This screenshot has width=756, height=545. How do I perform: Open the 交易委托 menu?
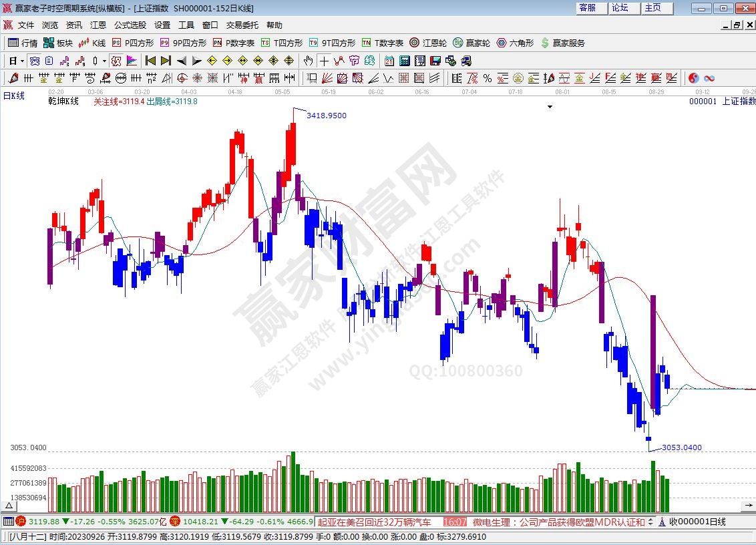[x=242, y=25]
